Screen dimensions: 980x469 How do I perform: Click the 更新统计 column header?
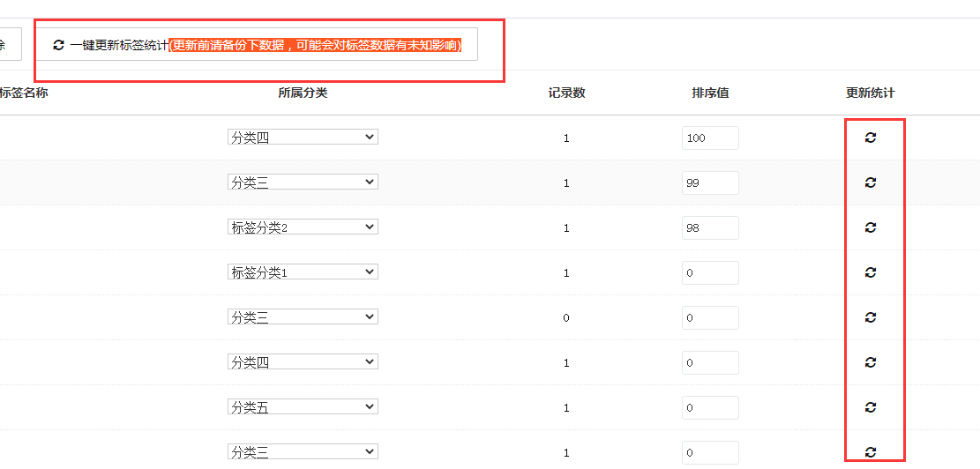pyautogui.click(x=870, y=93)
